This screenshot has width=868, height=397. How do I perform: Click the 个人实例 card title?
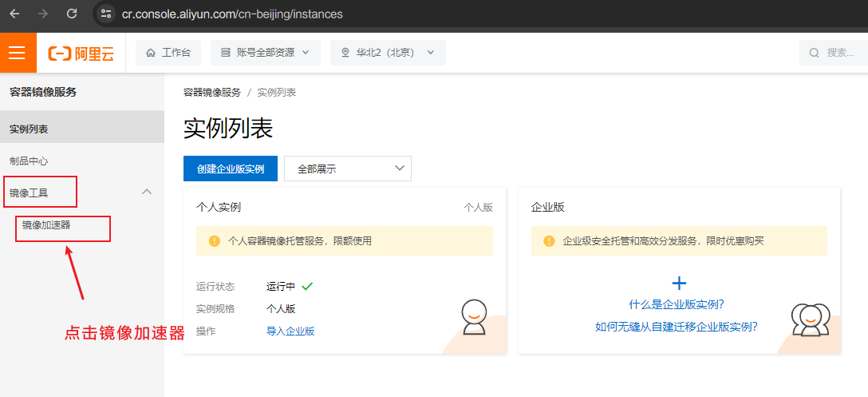click(x=218, y=208)
